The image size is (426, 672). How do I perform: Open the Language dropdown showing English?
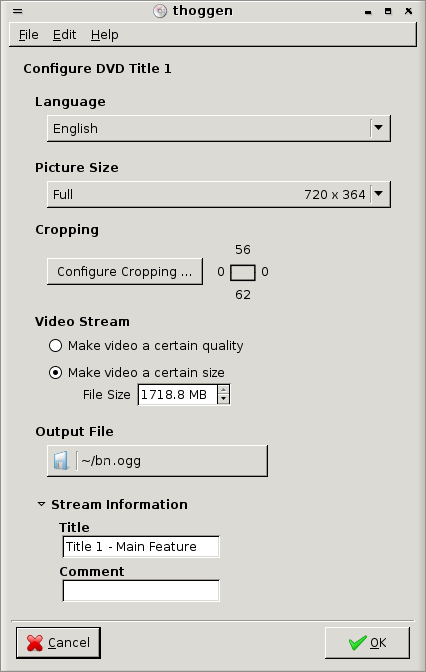[x=219, y=128]
